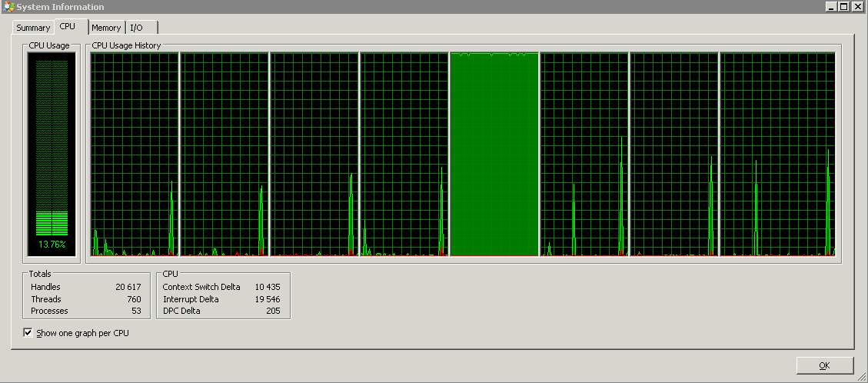Click the Threads label

[46, 299]
